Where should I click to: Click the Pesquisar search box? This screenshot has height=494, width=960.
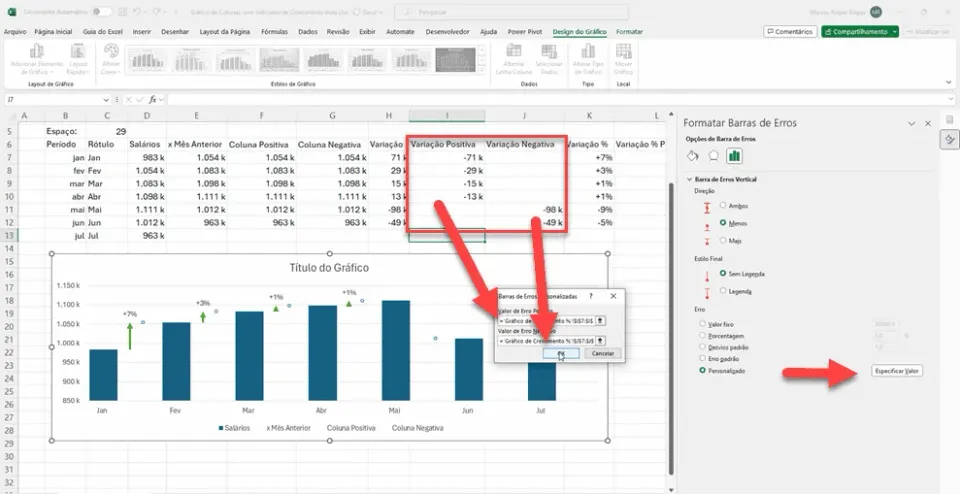tap(511, 12)
